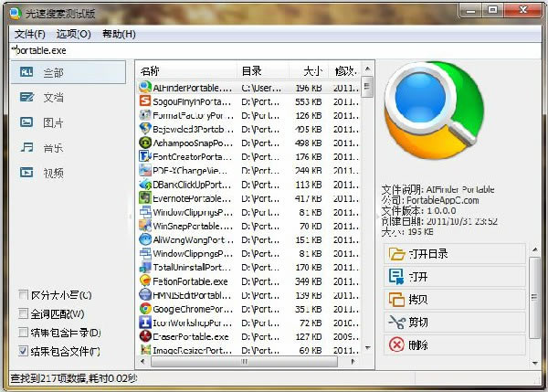Click the red X delete icon

click(x=396, y=345)
